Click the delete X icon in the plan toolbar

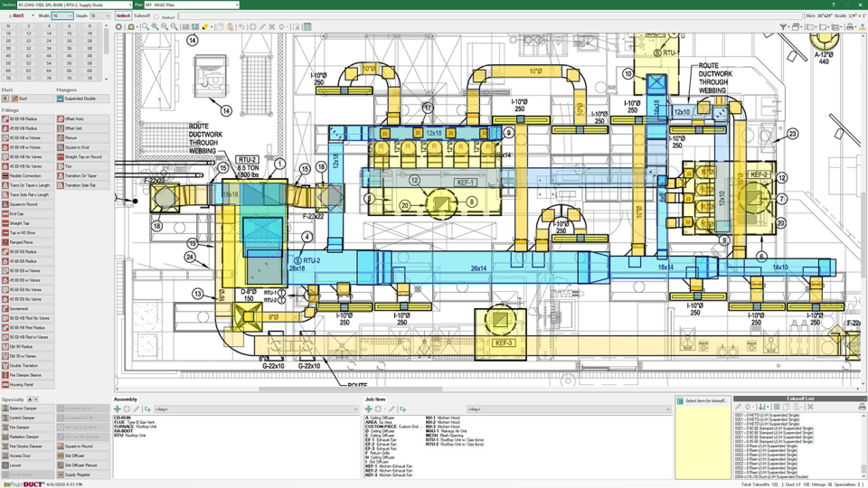coord(272,26)
